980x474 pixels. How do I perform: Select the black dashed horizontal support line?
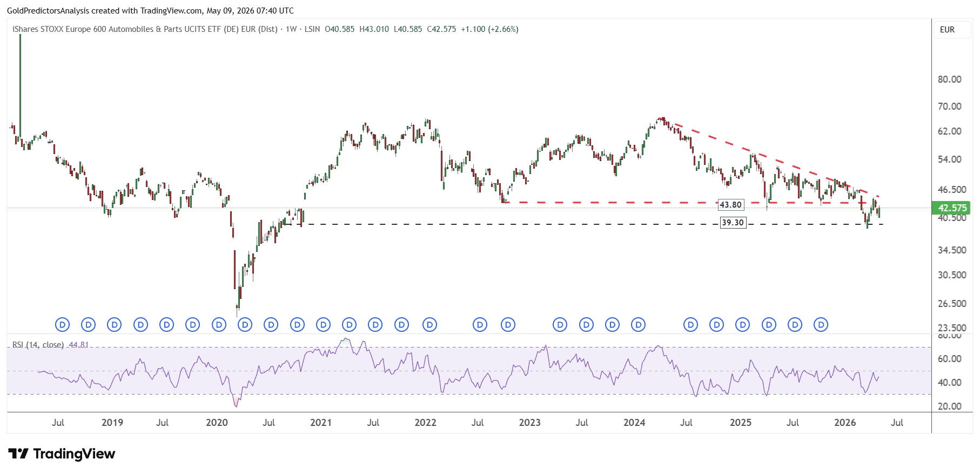click(x=592, y=224)
